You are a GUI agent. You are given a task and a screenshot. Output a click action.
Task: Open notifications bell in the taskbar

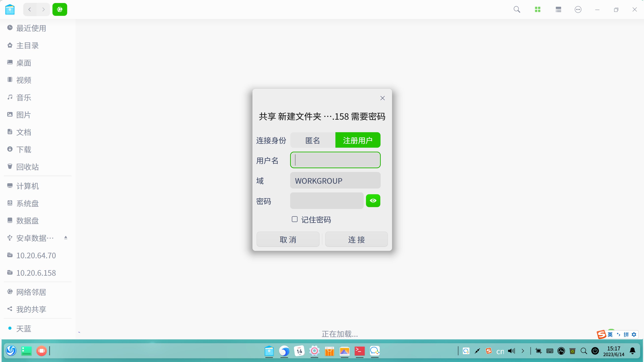pos(632,351)
